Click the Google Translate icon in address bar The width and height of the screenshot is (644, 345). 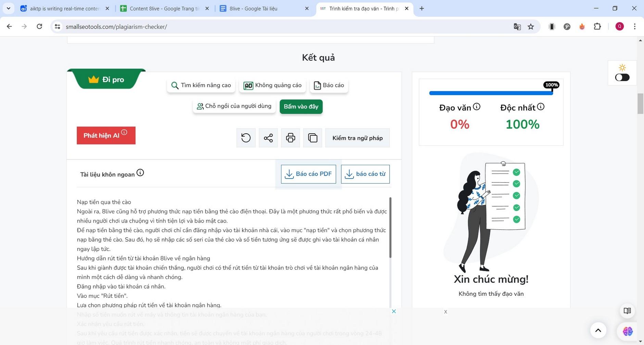pos(517,27)
